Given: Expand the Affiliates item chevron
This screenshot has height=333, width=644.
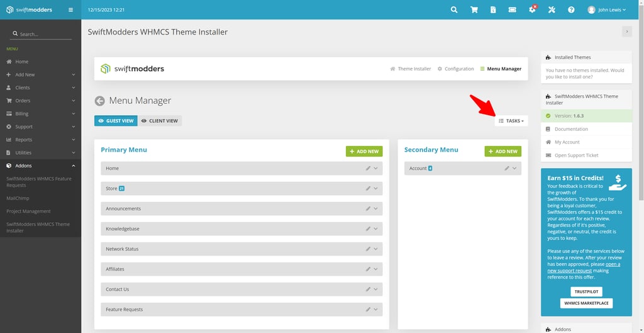Looking at the screenshot, I should [x=375, y=269].
